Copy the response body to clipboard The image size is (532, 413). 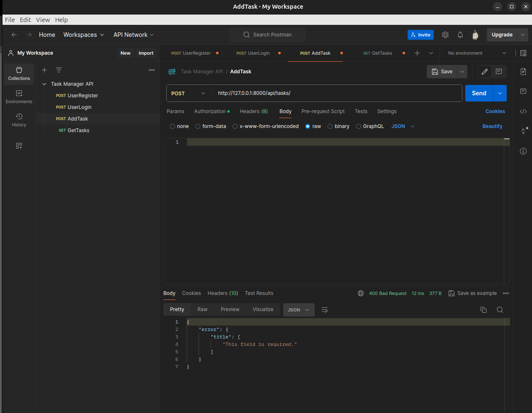coord(483,310)
